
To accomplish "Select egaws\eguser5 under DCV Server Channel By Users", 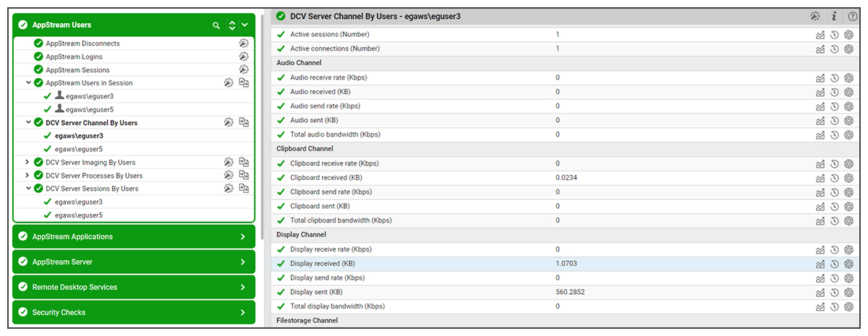I will tap(78, 149).
